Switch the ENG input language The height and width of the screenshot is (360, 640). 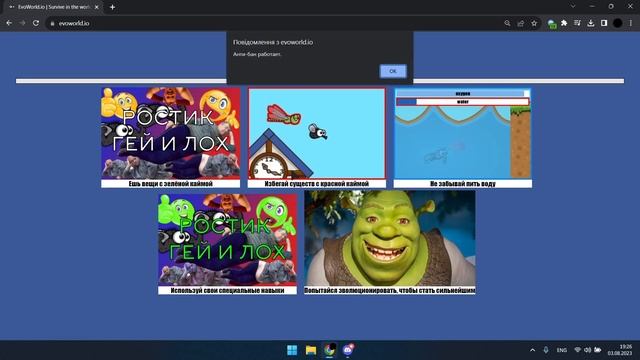pos(562,350)
